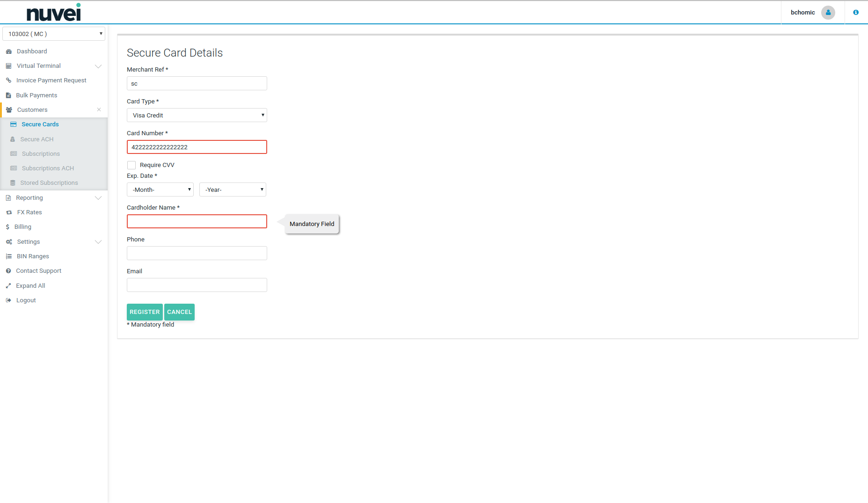Click the Logout icon in sidebar
This screenshot has width=868, height=503.
[8, 300]
